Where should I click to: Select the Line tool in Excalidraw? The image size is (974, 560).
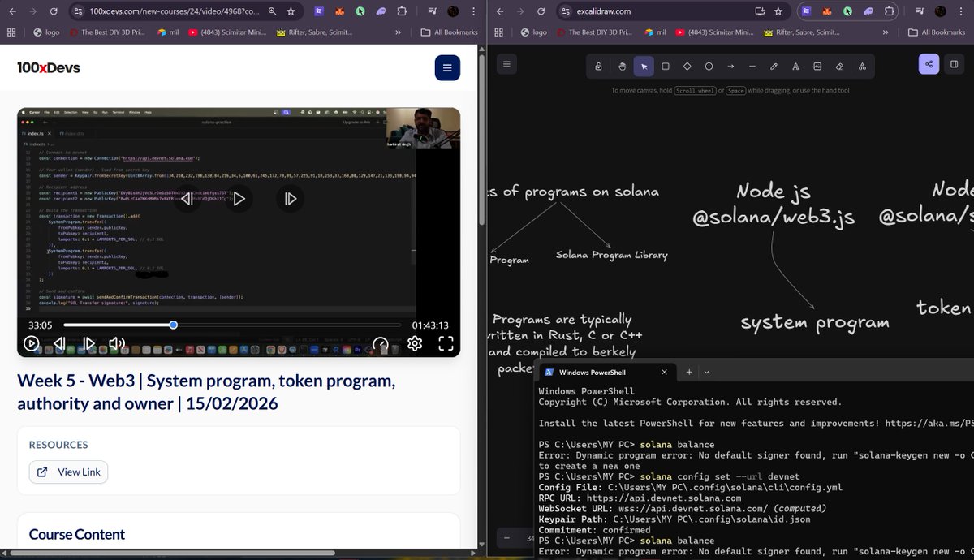752,67
